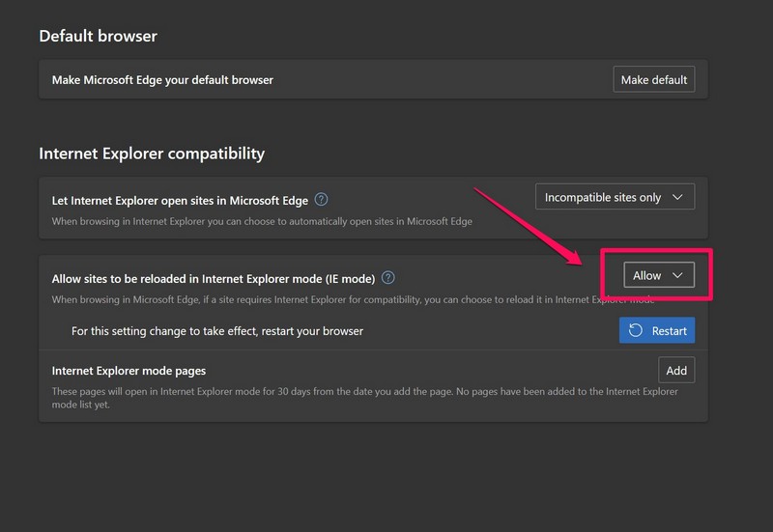Click Make Microsoft Edge your default browser text
Screen dimensions: 773x532
pyautogui.click(x=162, y=80)
